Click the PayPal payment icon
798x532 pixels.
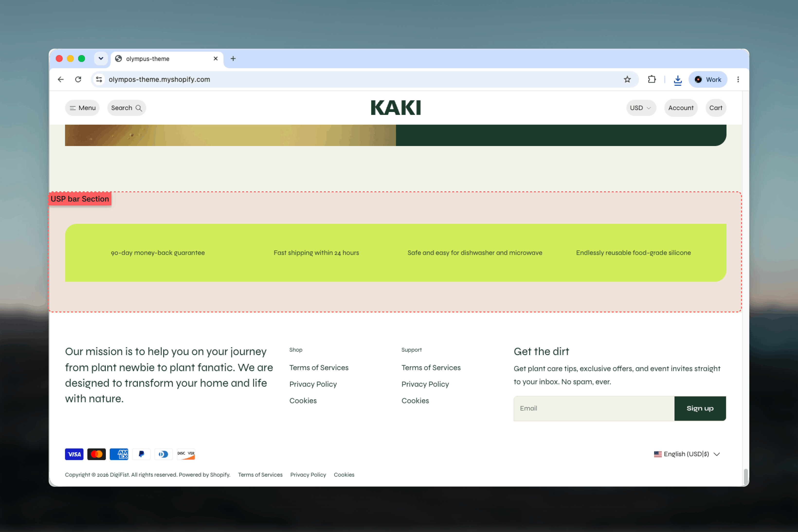pos(141,454)
